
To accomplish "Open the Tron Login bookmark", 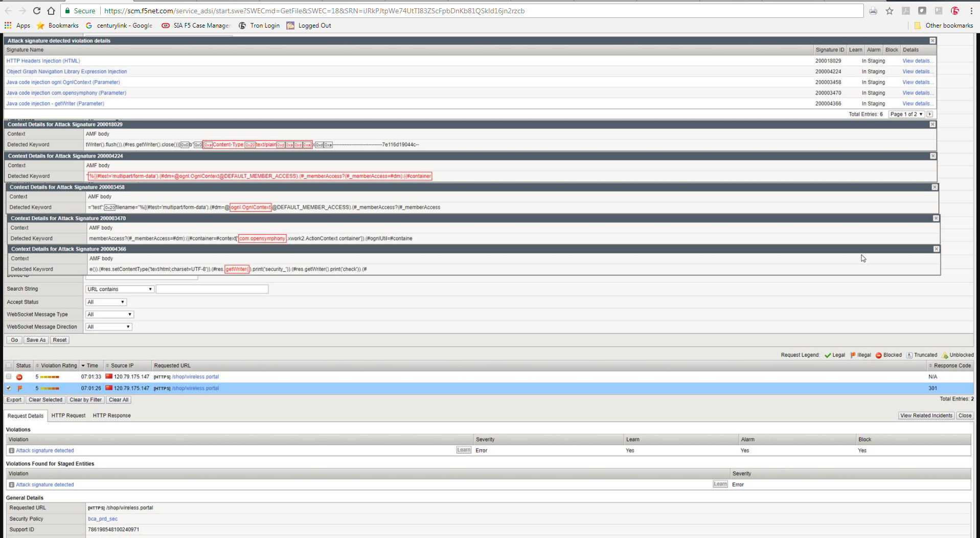I will click(259, 26).
